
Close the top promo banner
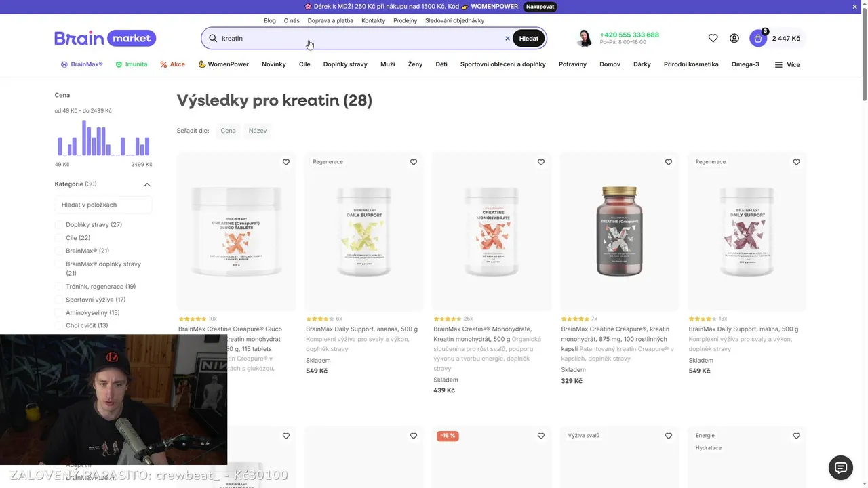point(854,7)
